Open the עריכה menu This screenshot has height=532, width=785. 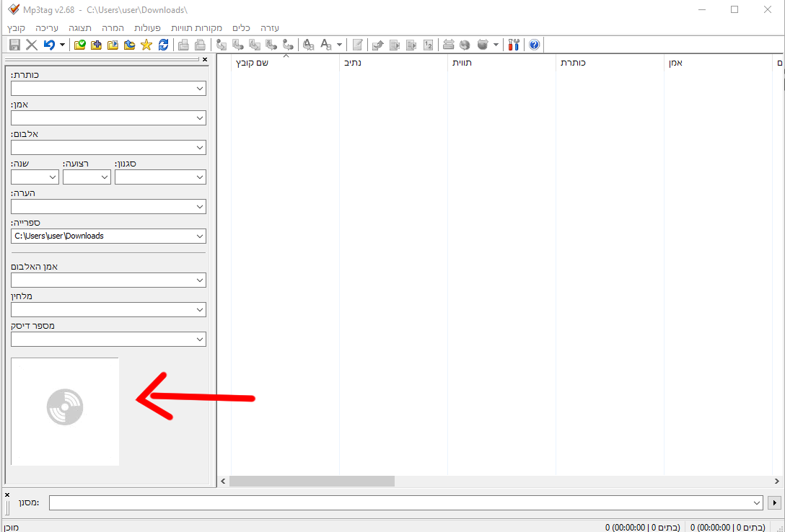point(47,28)
